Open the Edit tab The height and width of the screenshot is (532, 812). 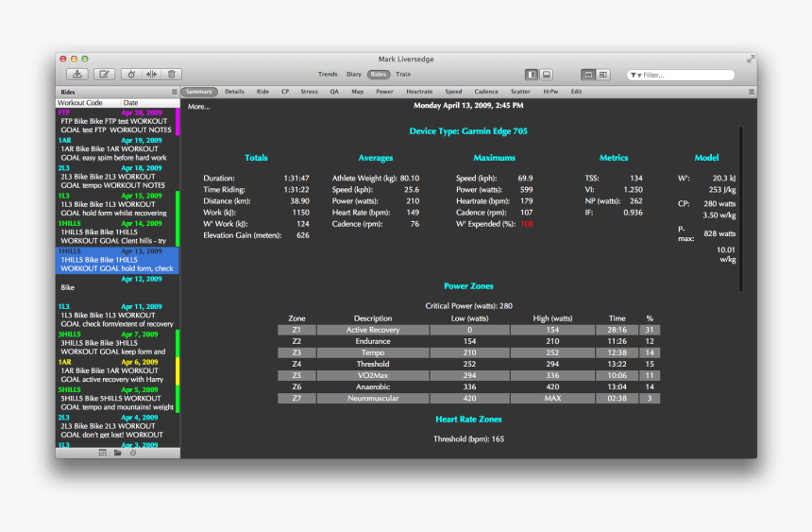pyautogui.click(x=576, y=92)
